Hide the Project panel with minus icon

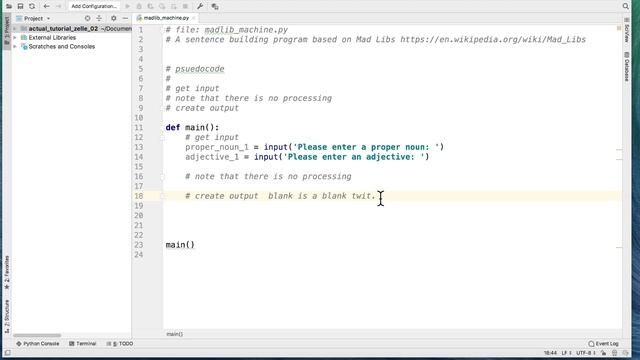click(x=125, y=18)
